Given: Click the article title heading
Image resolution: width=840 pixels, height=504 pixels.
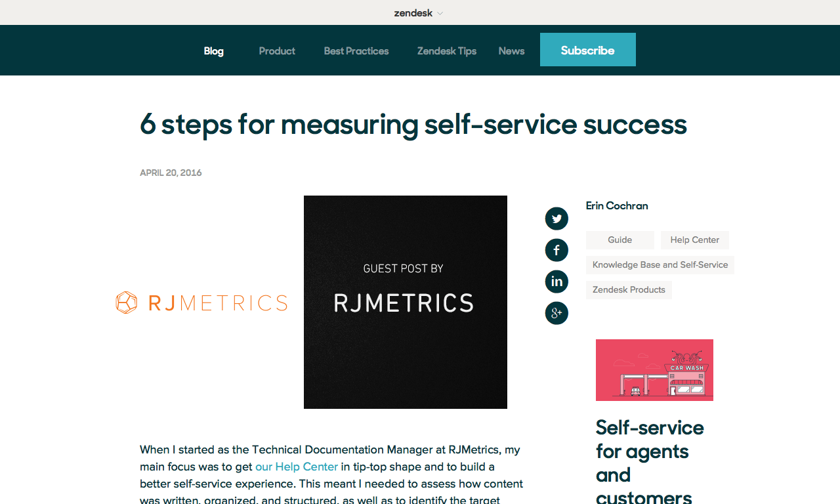Looking at the screenshot, I should coord(413,124).
